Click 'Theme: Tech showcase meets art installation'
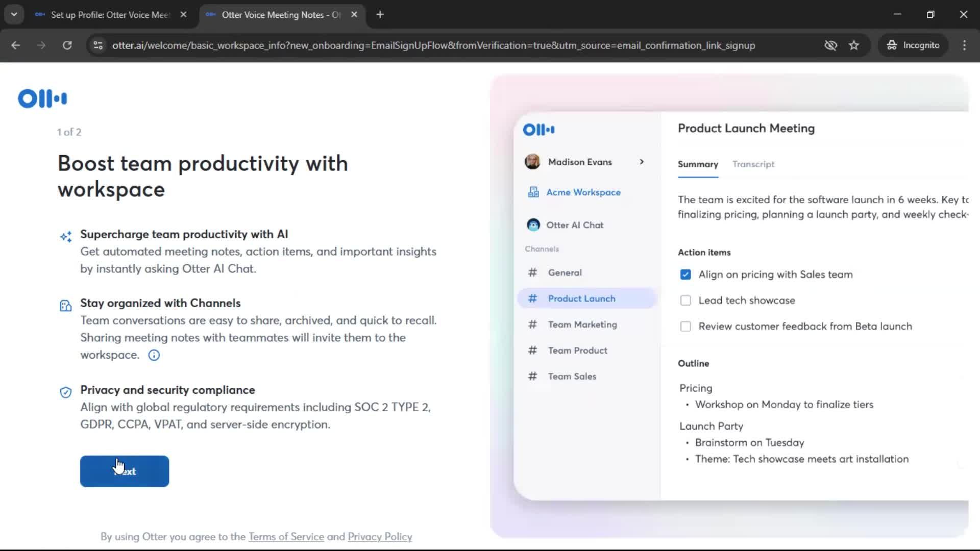Viewport: 980px width, 551px height. click(x=802, y=459)
